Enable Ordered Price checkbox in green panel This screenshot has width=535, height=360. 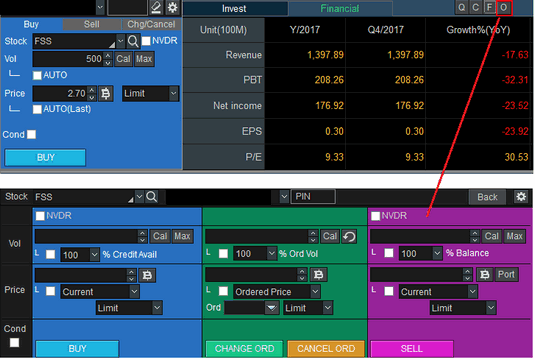click(223, 291)
